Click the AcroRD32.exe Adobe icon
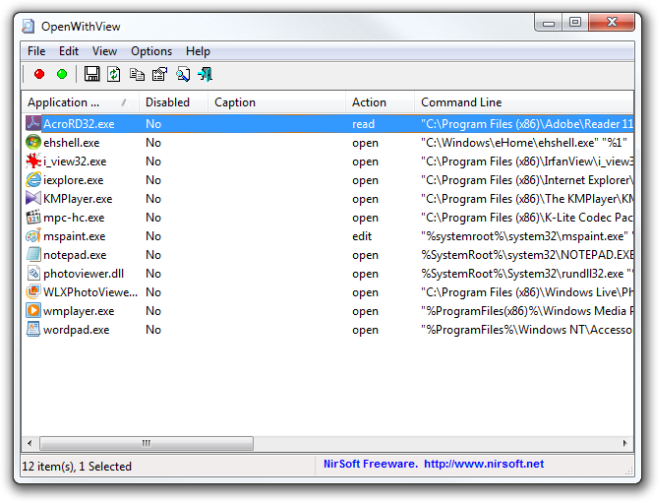660x503 pixels. click(x=33, y=123)
